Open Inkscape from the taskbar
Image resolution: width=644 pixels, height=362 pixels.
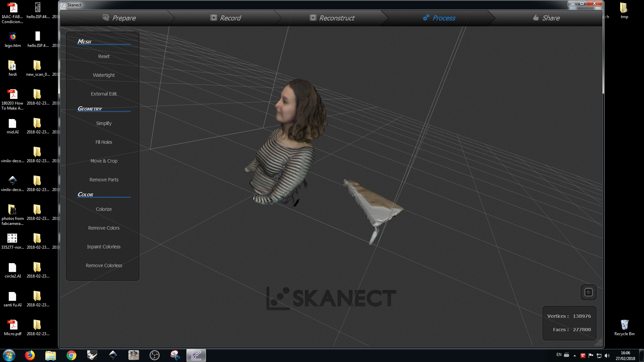(x=113, y=355)
